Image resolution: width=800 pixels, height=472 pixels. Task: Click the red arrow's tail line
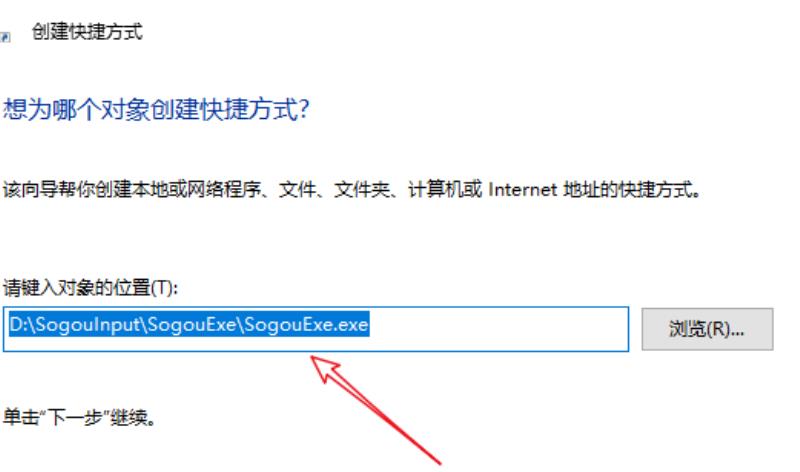click(398, 426)
